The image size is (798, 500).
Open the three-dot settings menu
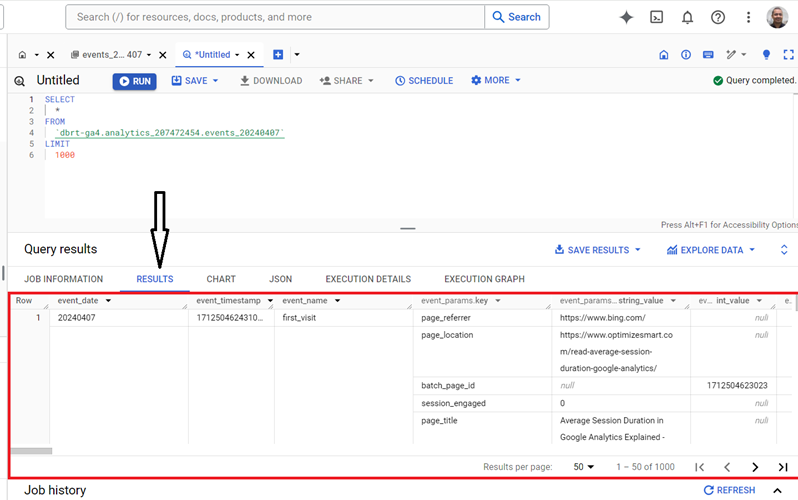(748, 17)
